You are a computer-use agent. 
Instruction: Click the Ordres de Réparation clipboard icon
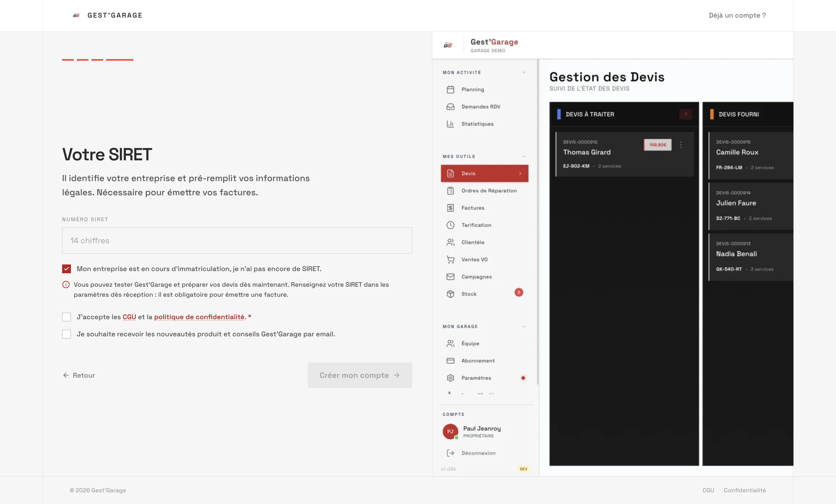[450, 191]
